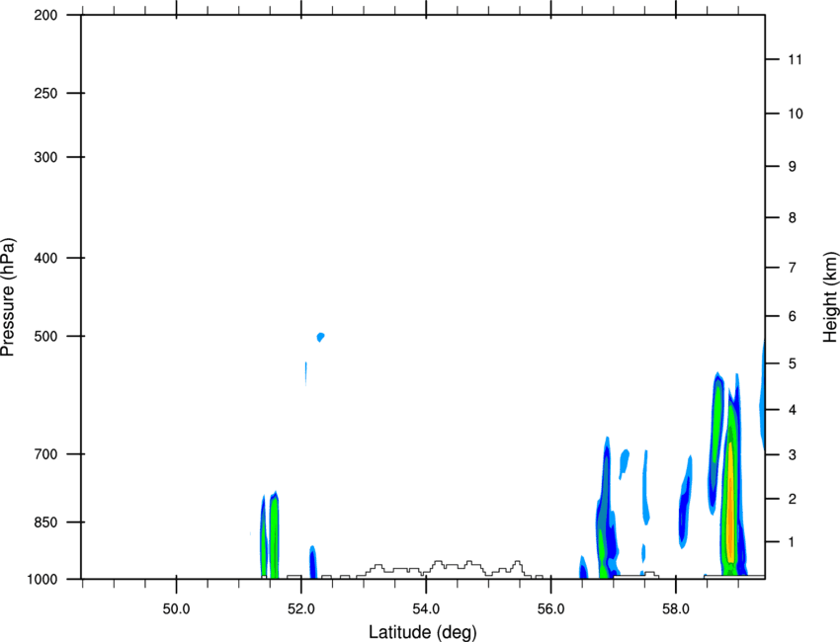
Task: Click the 'Latitude (deg)' axis title
Action: (x=422, y=632)
